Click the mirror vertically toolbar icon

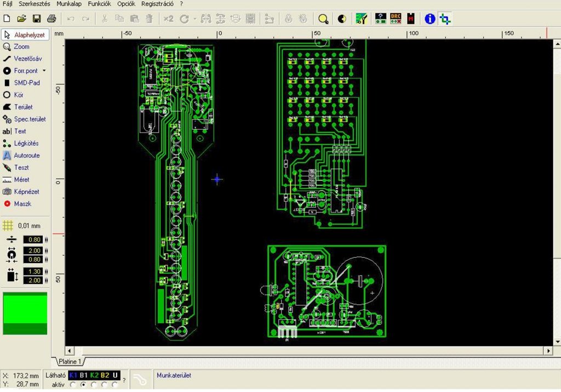click(x=221, y=19)
